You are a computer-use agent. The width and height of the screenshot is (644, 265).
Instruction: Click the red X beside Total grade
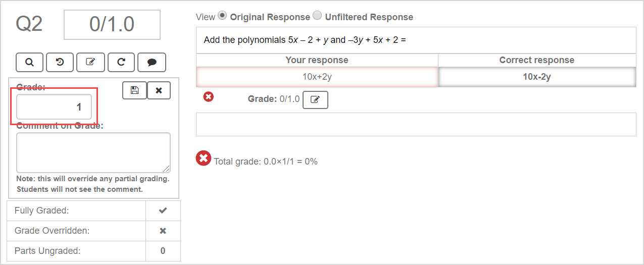pos(203,158)
